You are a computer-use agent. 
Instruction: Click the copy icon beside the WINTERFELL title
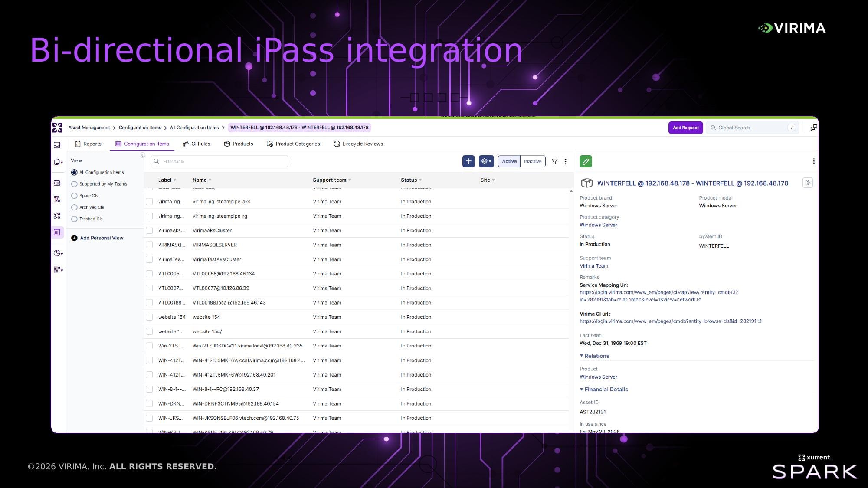[x=808, y=183]
